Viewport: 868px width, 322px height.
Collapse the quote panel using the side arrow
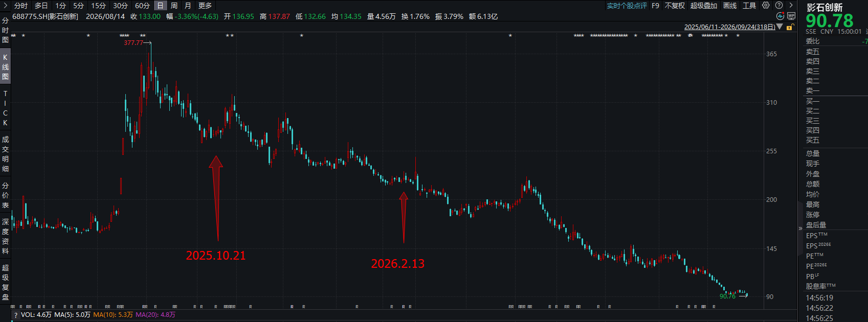point(800,228)
